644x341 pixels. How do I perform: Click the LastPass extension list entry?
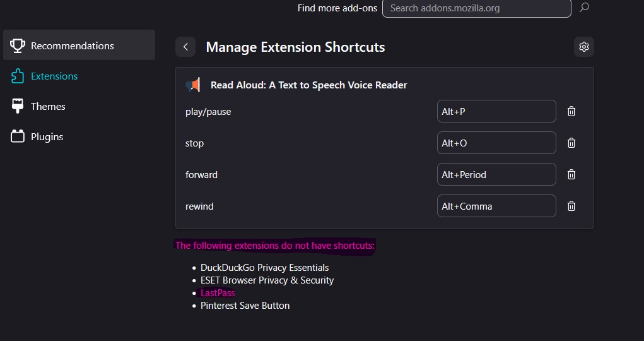(x=218, y=293)
